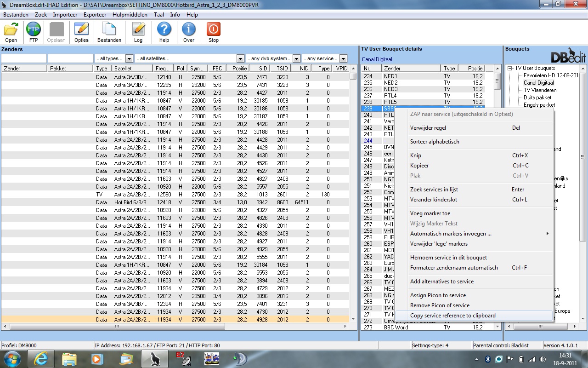The image size is (588, 368).
Task: Open the Bestanden files icon
Action: pos(109,32)
